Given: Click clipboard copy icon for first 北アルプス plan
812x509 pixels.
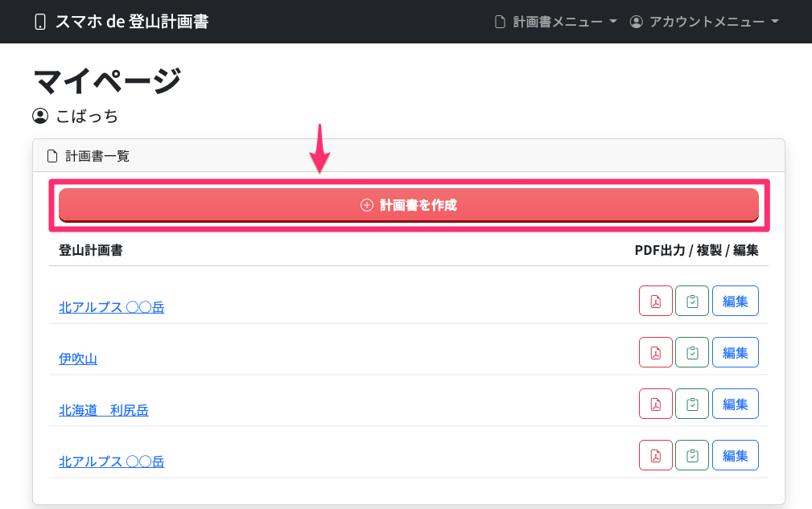Looking at the screenshot, I should point(692,301).
